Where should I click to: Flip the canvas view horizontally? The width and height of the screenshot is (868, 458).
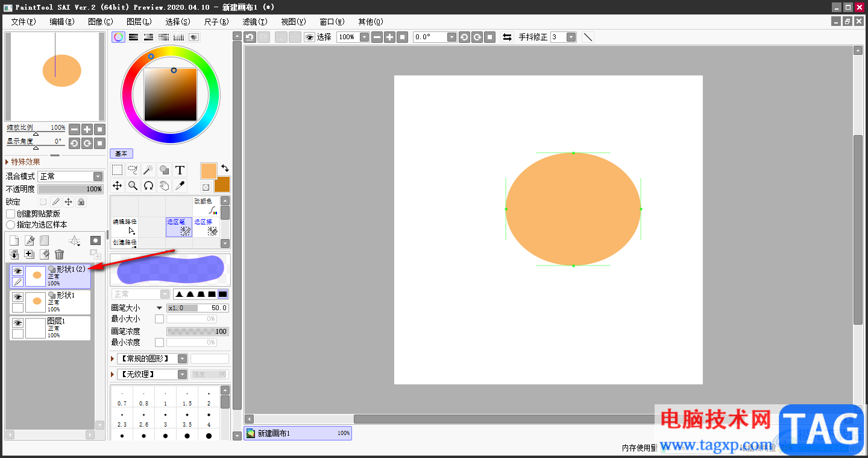tap(508, 37)
